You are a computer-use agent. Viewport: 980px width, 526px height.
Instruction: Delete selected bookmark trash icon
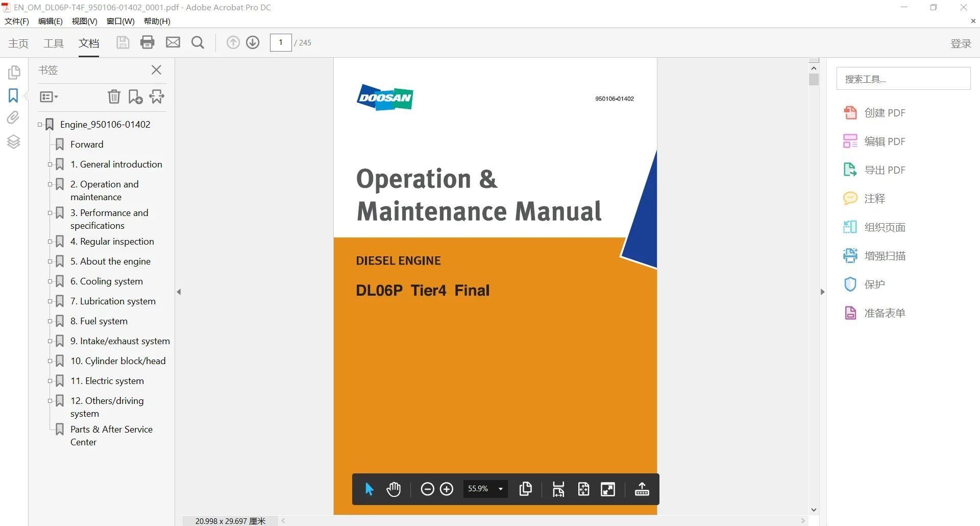point(114,97)
